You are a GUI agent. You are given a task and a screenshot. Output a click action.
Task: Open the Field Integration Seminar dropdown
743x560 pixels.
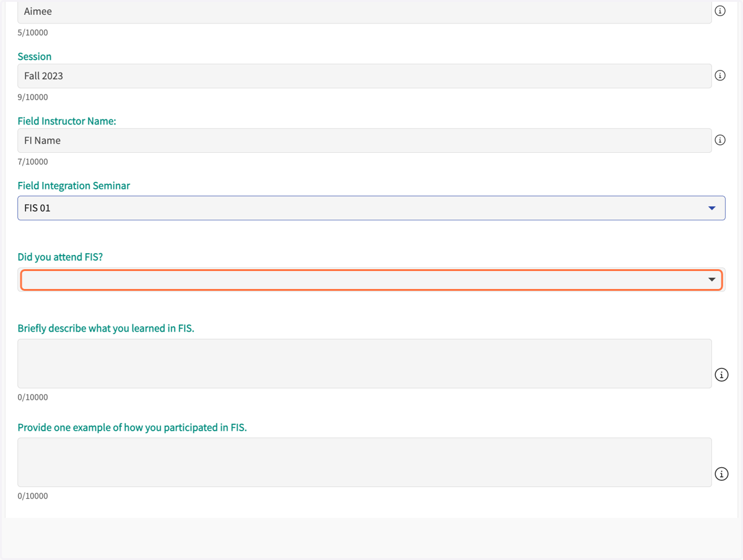[371, 208]
